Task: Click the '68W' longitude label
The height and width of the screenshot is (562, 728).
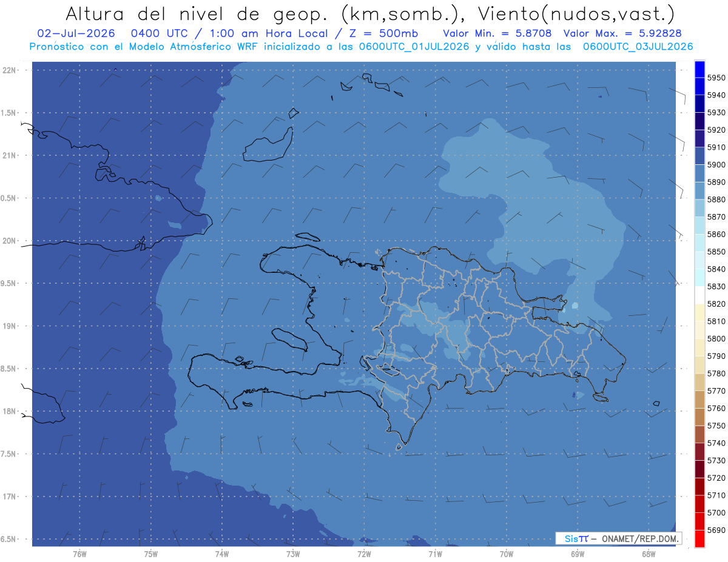Action: coord(649,554)
